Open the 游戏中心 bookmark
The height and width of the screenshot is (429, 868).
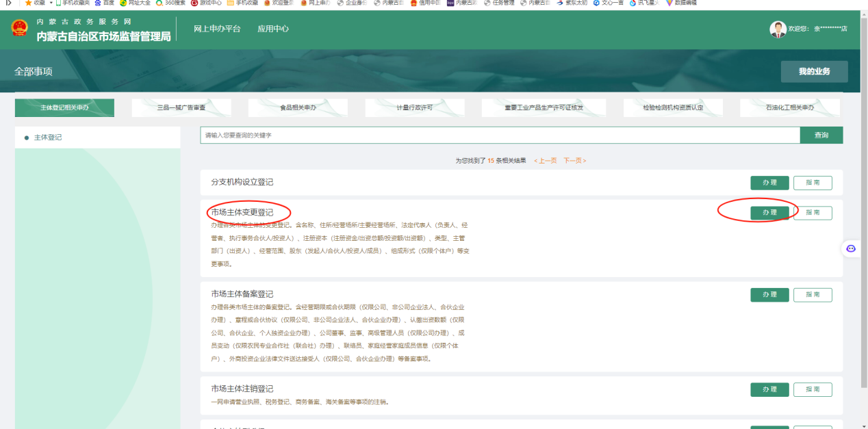[x=206, y=3]
